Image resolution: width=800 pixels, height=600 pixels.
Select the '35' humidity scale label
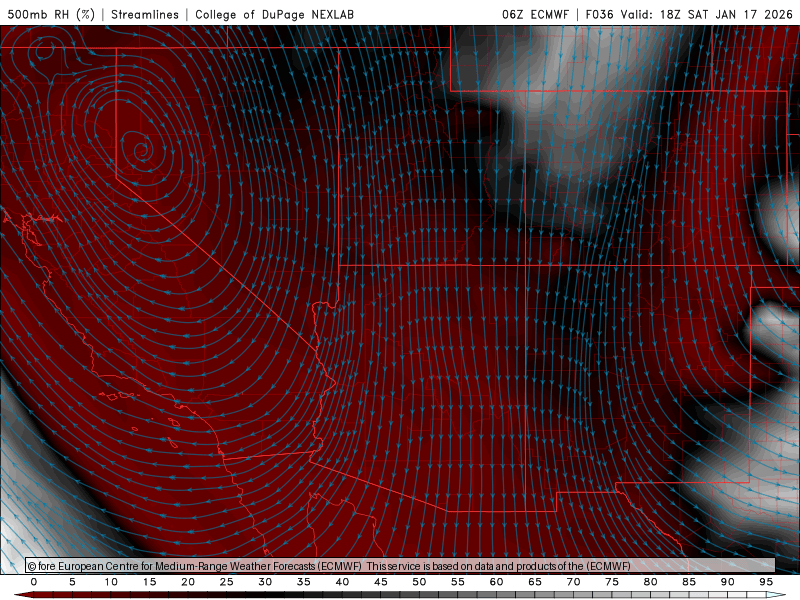304,582
